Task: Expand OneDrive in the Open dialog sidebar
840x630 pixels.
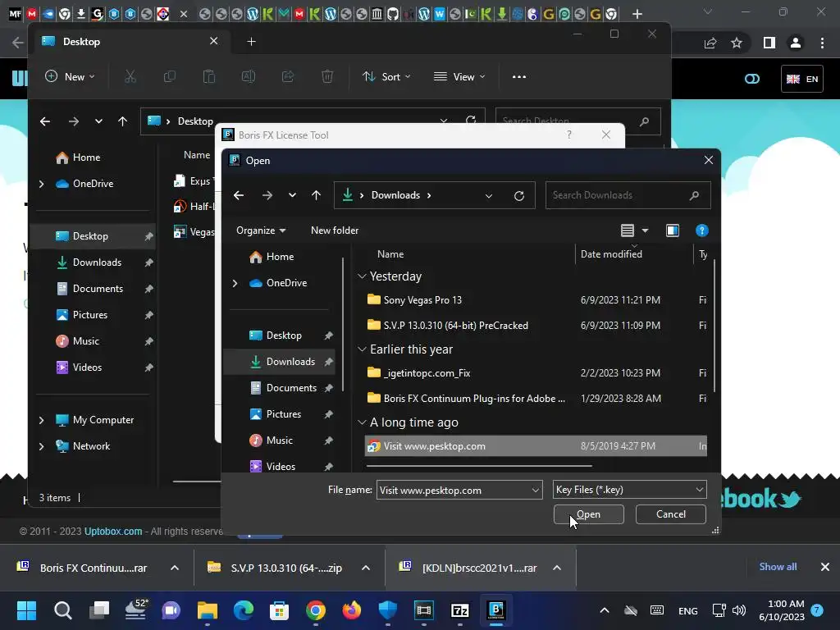Action: click(x=235, y=283)
